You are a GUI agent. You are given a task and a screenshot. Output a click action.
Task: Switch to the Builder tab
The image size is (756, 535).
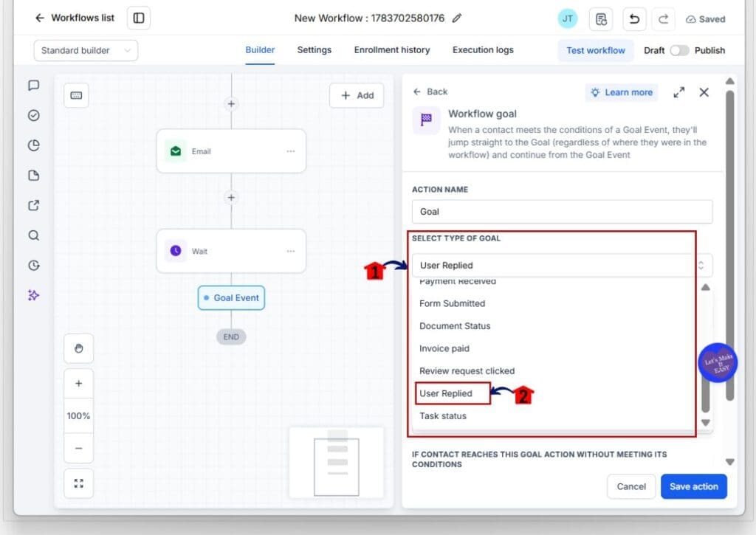pyautogui.click(x=260, y=50)
